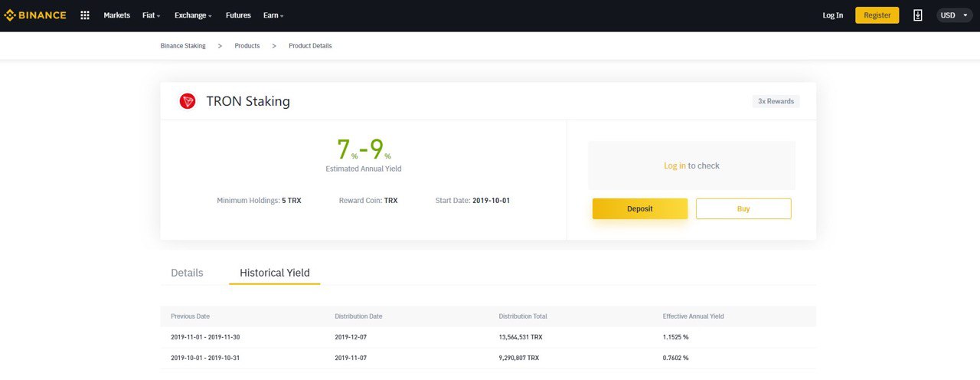Image resolution: width=980 pixels, height=380 pixels.
Task: Click the Distribution Total column header
Action: [523, 316]
